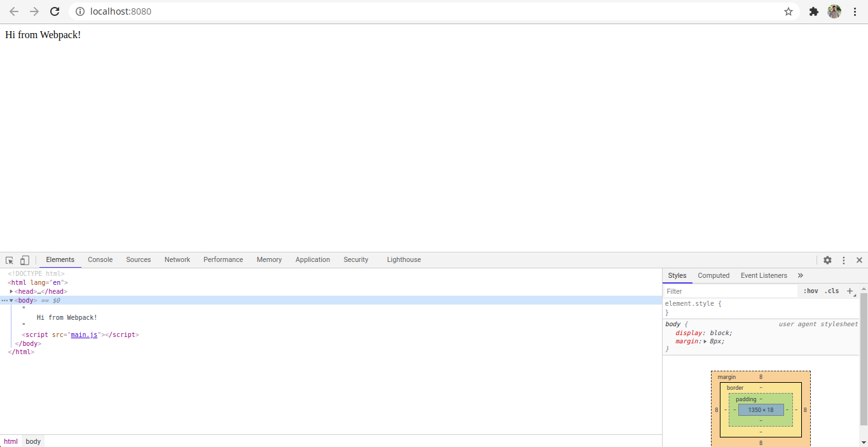Open the Performance tab

[x=223, y=259]
